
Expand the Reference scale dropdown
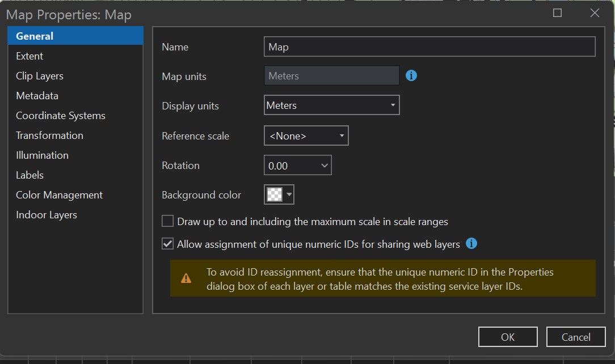click(x=306, y=136)
